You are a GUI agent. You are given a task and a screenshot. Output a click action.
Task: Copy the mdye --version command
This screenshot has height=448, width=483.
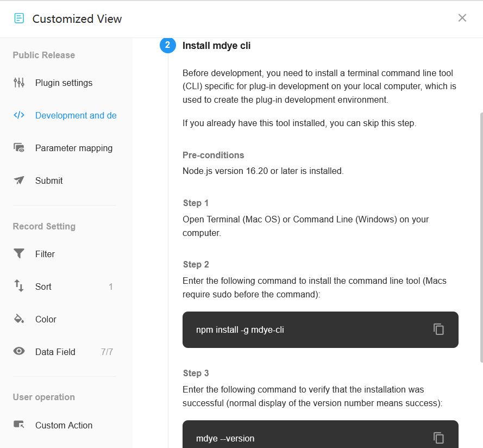point(438,438)
